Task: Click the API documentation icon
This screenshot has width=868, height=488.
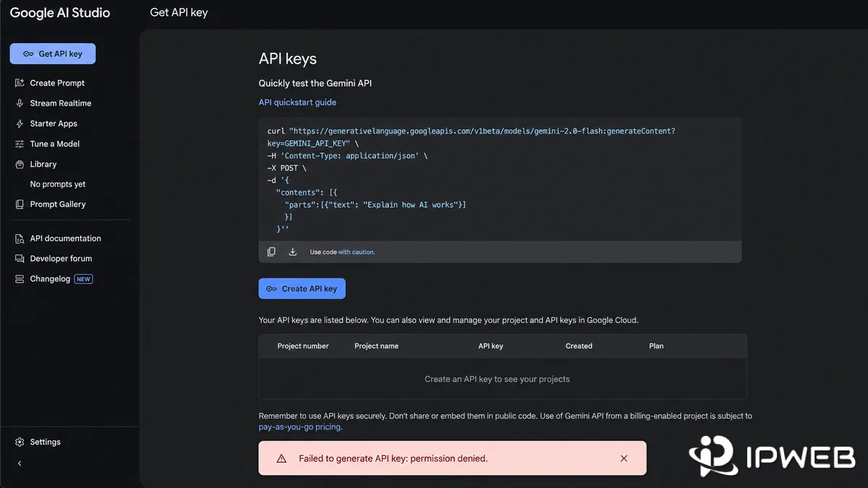Action: [x=20, y=239]
